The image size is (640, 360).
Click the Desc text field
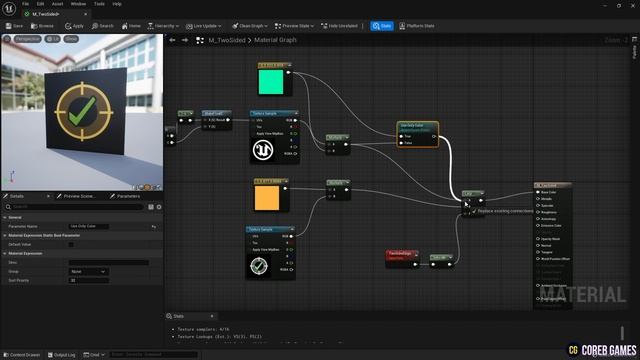pyautogui.click(x=109, y=262)
